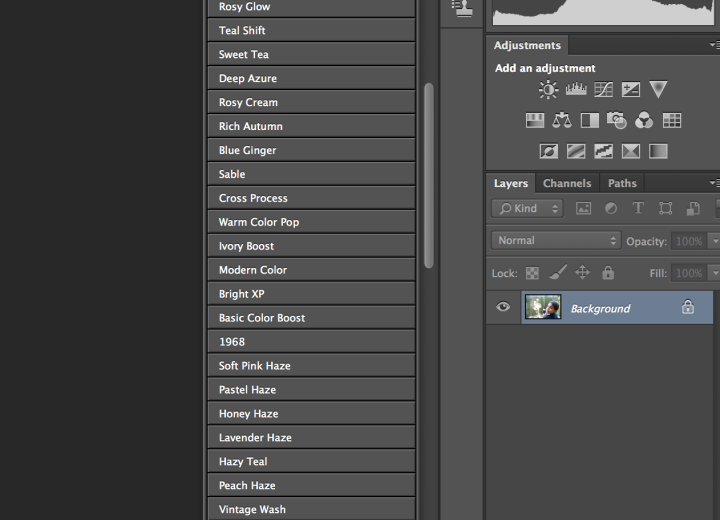Screen dimensions: 720x520
Task: Switch to the Adjustments tab
Action: coord(527,45)
